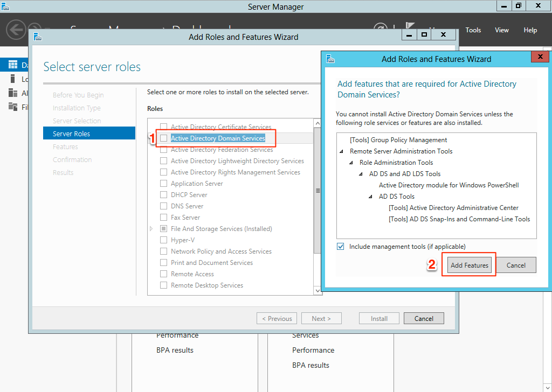
Task: Check Active Directory Federation Services
Action: coord(163,149)
